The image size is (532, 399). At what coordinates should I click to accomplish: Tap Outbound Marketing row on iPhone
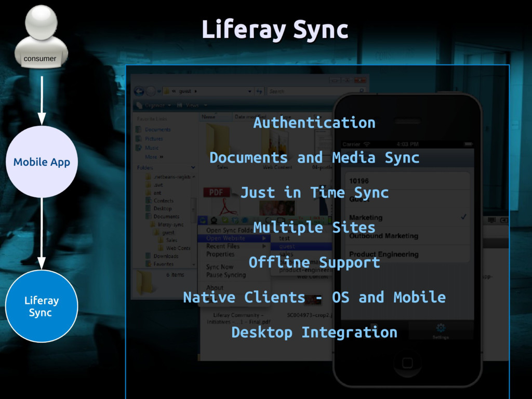point(407,236)
